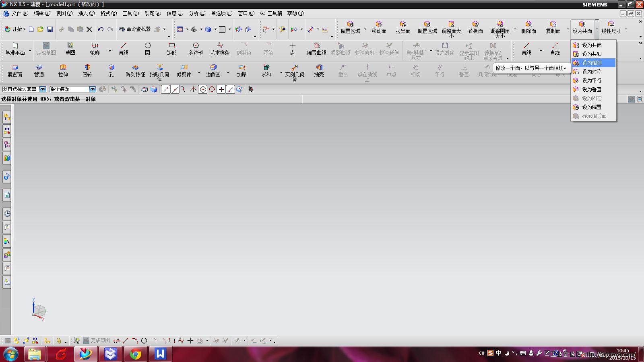Click the 加厚 thicken tool
The image size is (644, 362).
(x=242, y=71)
